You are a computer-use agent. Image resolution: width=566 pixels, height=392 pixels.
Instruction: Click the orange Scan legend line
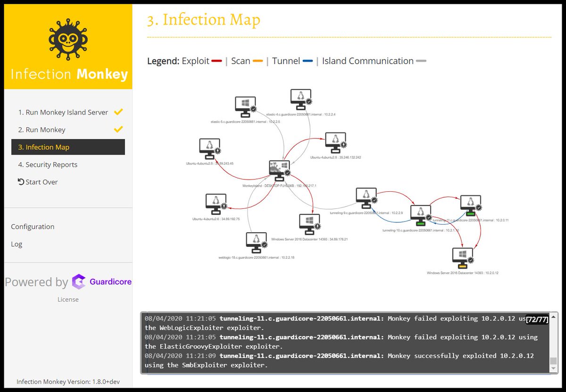pyautogui.click(x=258, y=61)
